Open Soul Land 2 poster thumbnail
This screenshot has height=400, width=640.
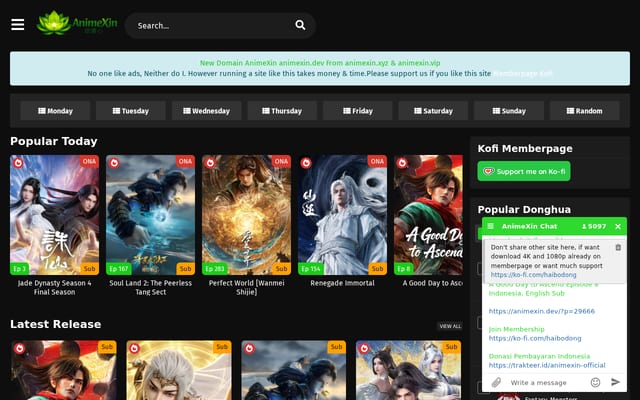coord(151,215)
